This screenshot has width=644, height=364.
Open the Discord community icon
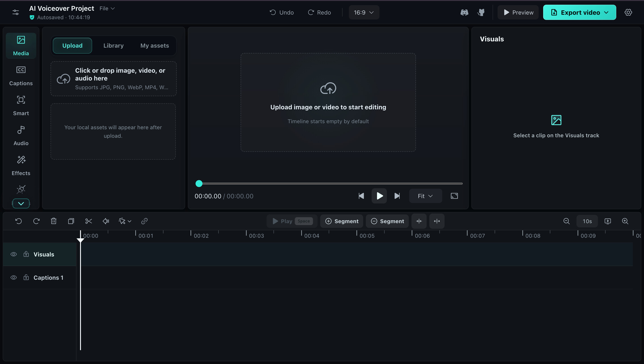464,13
